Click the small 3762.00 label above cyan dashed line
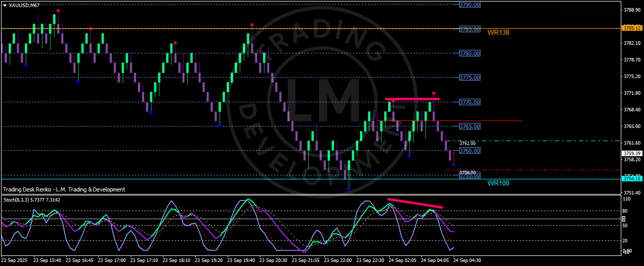 (467, 143)
